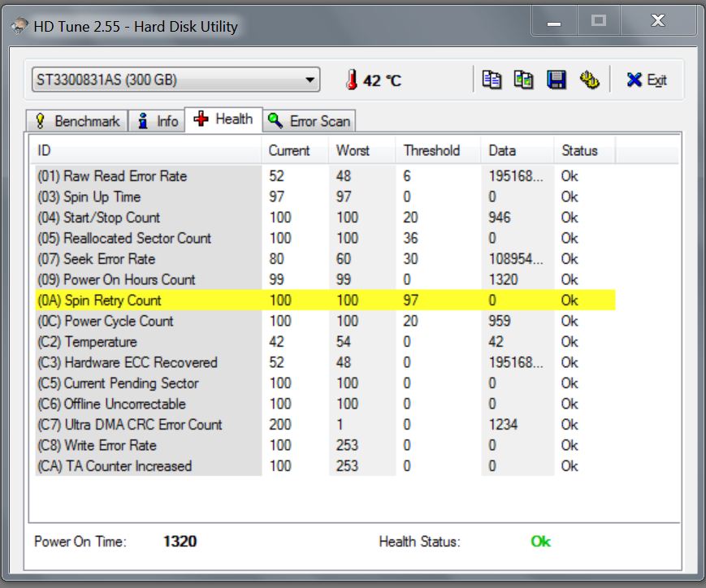The image size is (706, 588).
Task: Select the (01) Raw Read Error Rate row
Action: (325, 176)
